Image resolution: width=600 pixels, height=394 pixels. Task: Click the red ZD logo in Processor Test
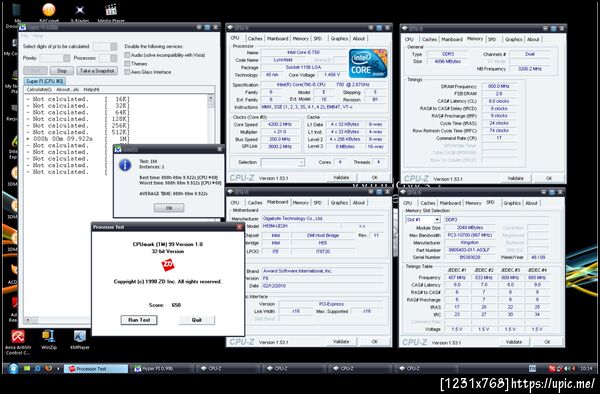168,264
